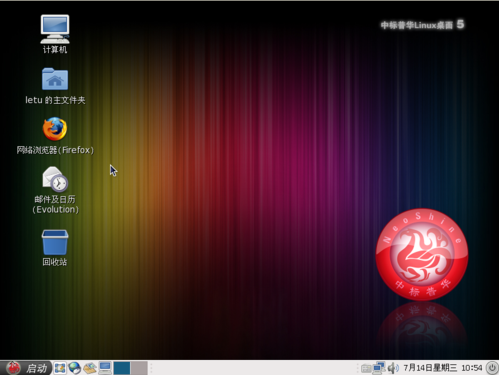499x375 pixels.
Task: Open the 启动 start menu
Action: tap(26, 368)
